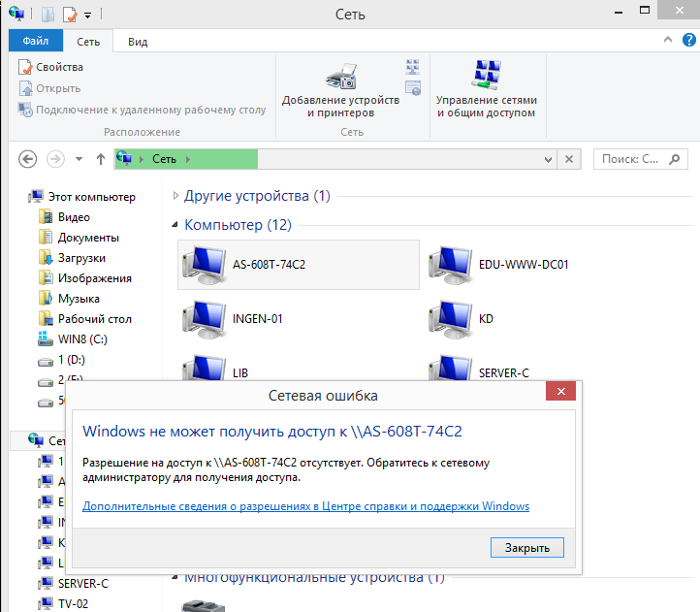Select the SERVER-C computer in main pane

point(479,369)
